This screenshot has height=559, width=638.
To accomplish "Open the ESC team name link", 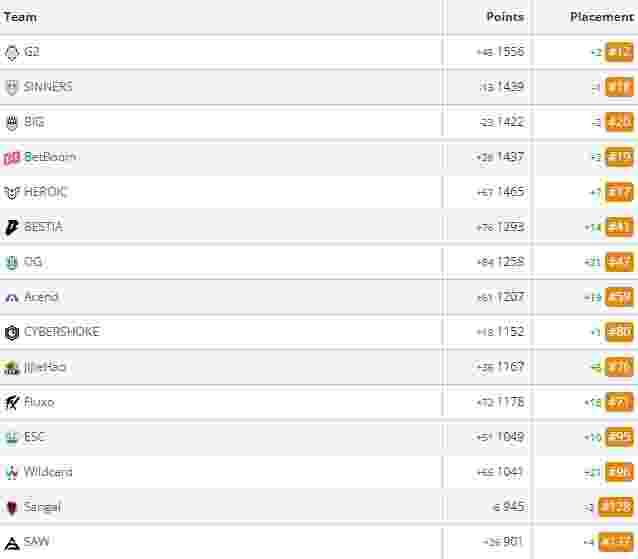I will tap(34, 437).
